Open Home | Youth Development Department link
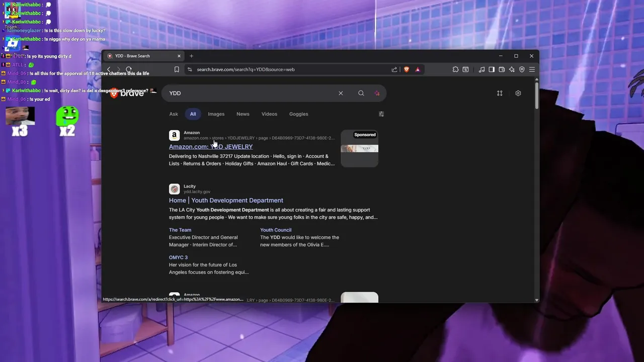This screenshot has height=362, width=644. 226,200
